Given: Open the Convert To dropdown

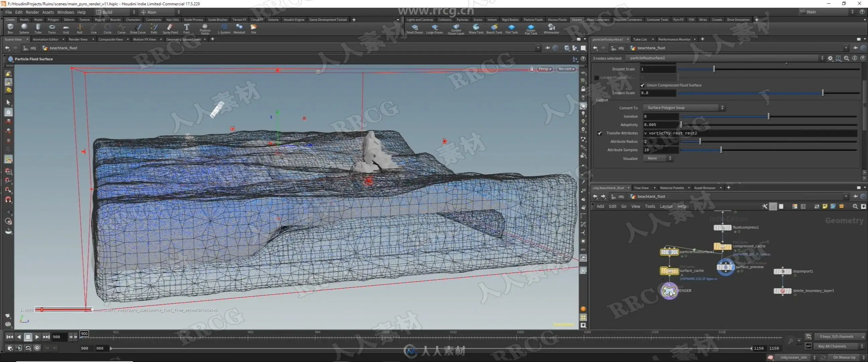Looking at the screenshot, I should (684, 108).
